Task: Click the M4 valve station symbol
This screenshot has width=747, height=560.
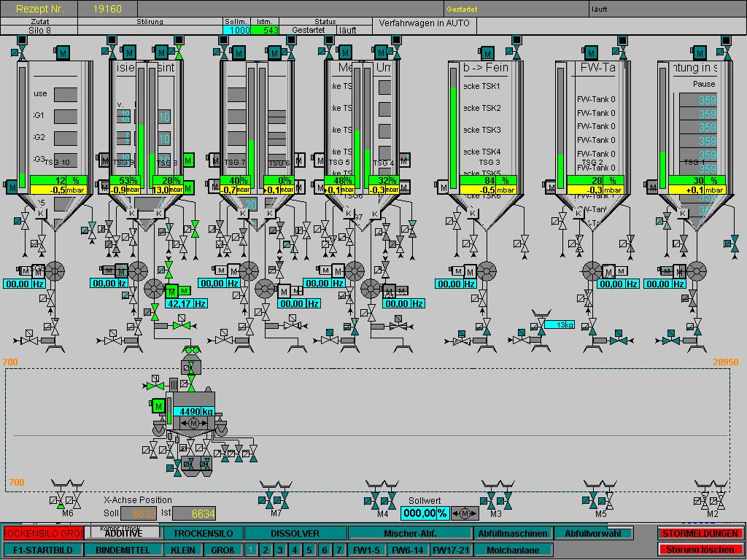Action: tap(381, 495)
